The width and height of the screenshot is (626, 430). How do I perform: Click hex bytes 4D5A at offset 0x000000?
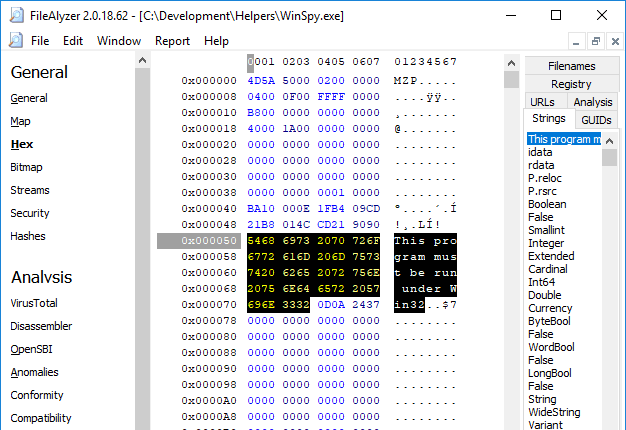click(261, 81)
